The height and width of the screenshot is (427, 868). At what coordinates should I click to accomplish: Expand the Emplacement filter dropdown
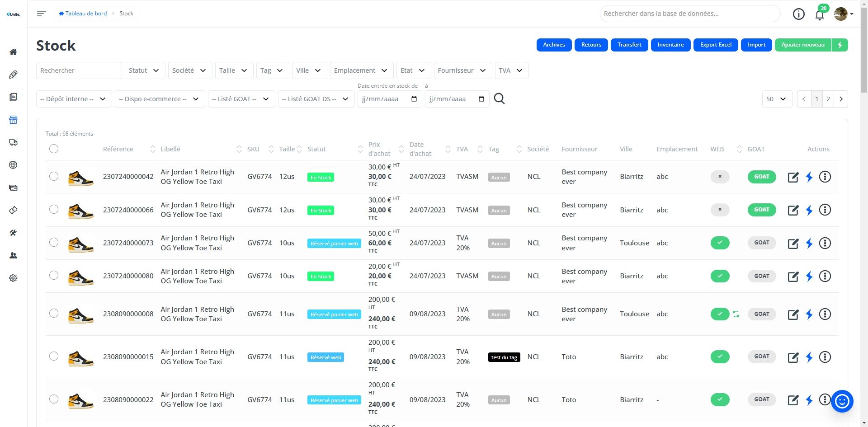click(362, 70)
